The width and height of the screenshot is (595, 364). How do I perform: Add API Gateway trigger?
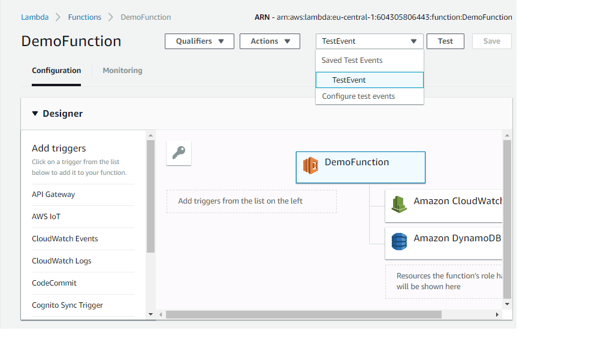coord(53,195)
